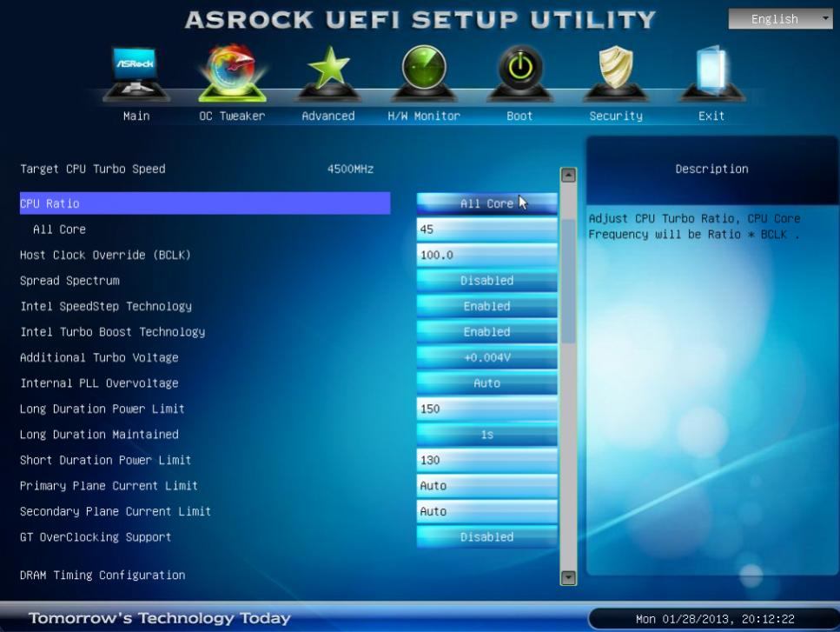840x632 pixels.
Task: Click the Exit door icon
Action: [x=711, y=74]
